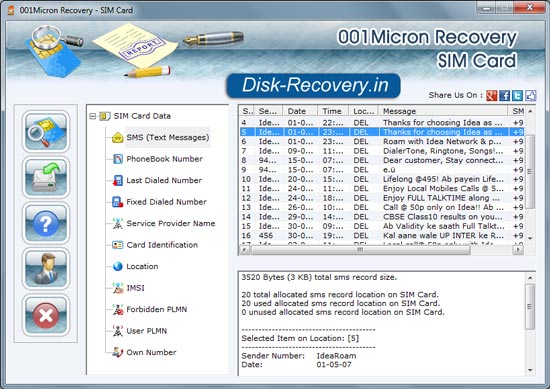Click SMS list horizontal scroll right arrow
This screenshot has height=389, width=550.
click(x=518, y=250)
